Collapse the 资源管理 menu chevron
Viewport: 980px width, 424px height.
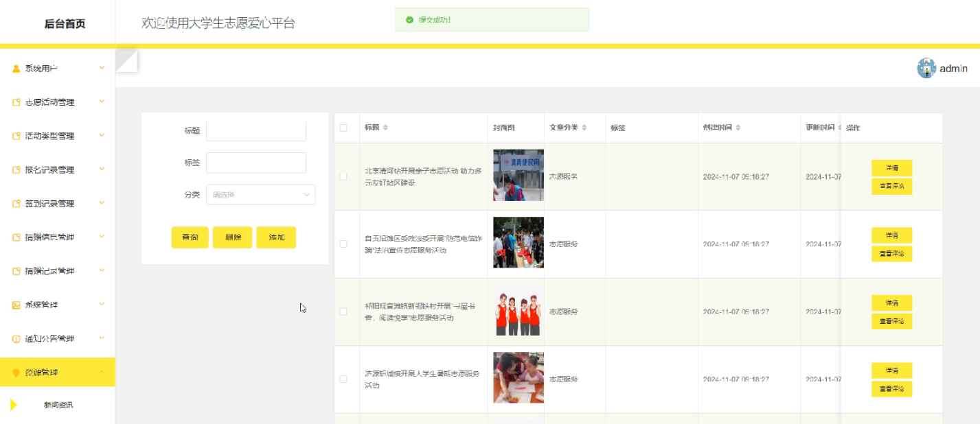(x=102, y=372)
